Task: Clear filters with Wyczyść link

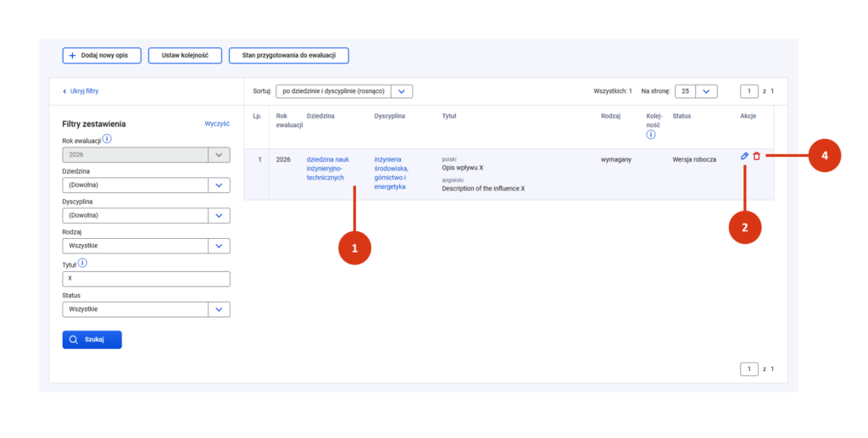Action: tap(217, 123)
